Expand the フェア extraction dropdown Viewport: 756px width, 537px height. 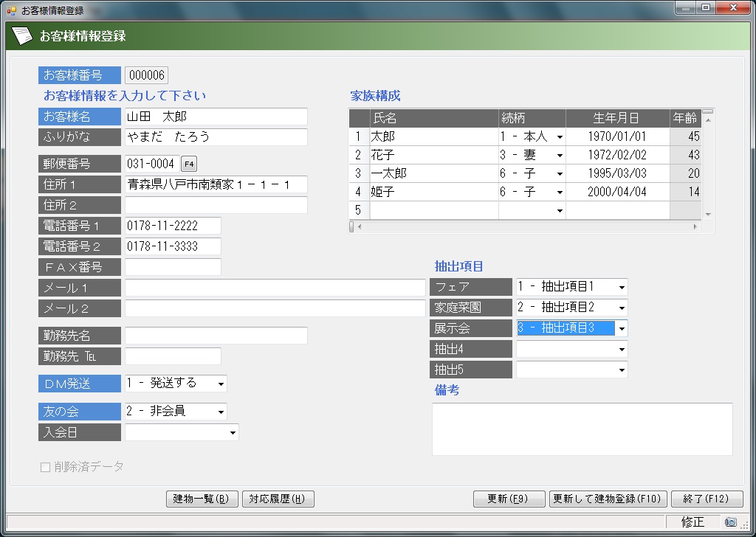[622, 287]
